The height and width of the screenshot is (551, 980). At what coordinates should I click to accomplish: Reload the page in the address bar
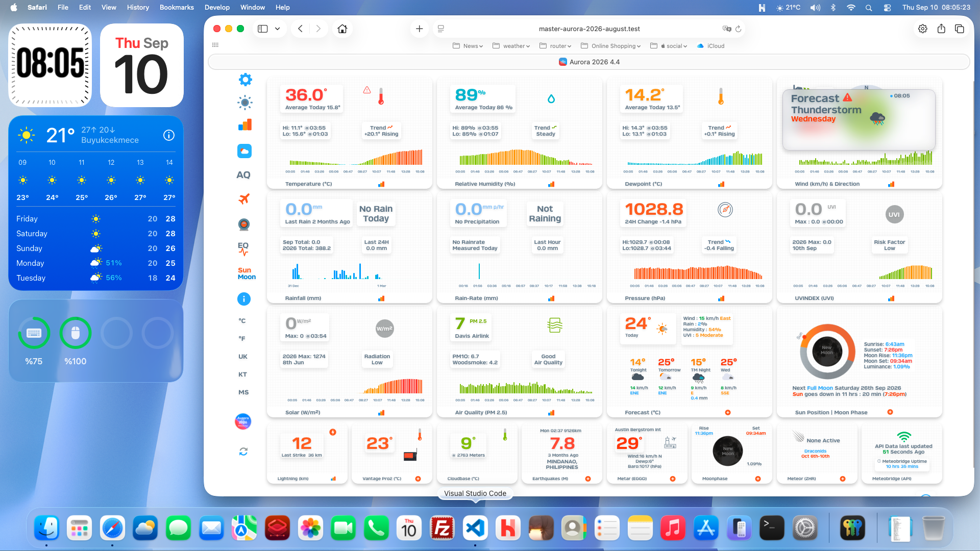point(738,29)
